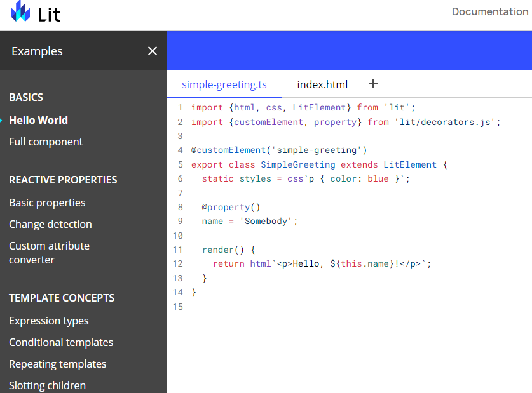This screenshot has width=532, height=393.
Task: Open the Repeating templates example
Action: click(x=58, y=364)
